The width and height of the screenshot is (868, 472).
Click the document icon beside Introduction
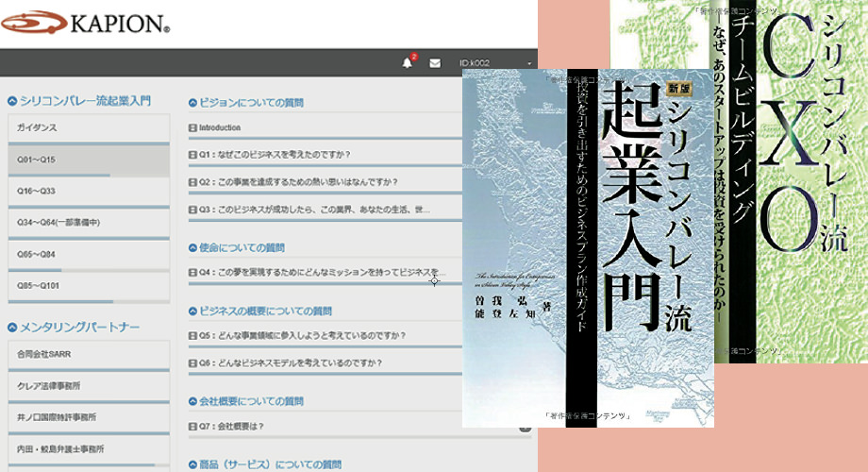point(192,128)
